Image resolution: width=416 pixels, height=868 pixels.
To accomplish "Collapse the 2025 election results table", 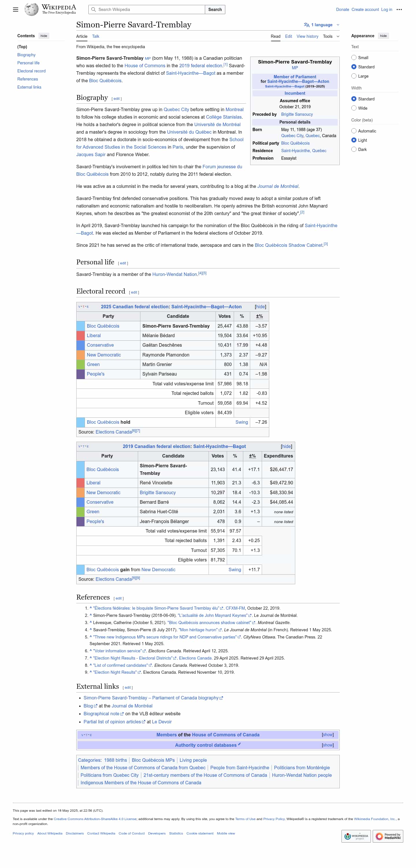I will click(x=260, y=307).
